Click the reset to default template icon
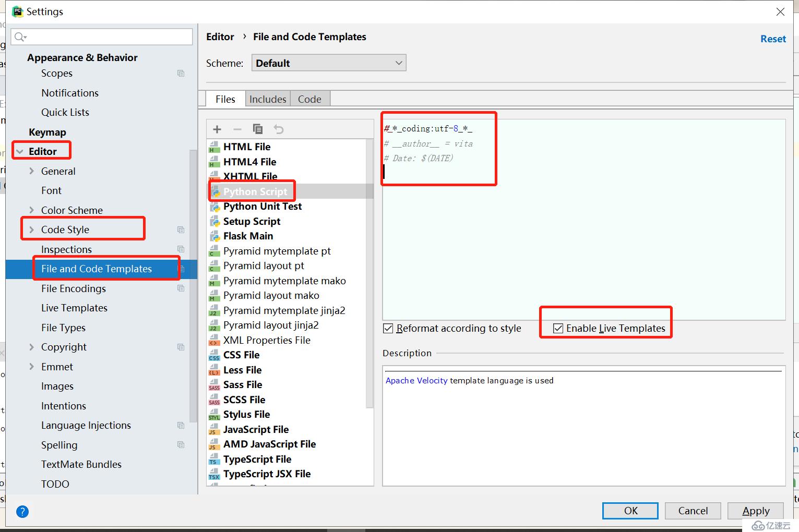 point(279,129)
